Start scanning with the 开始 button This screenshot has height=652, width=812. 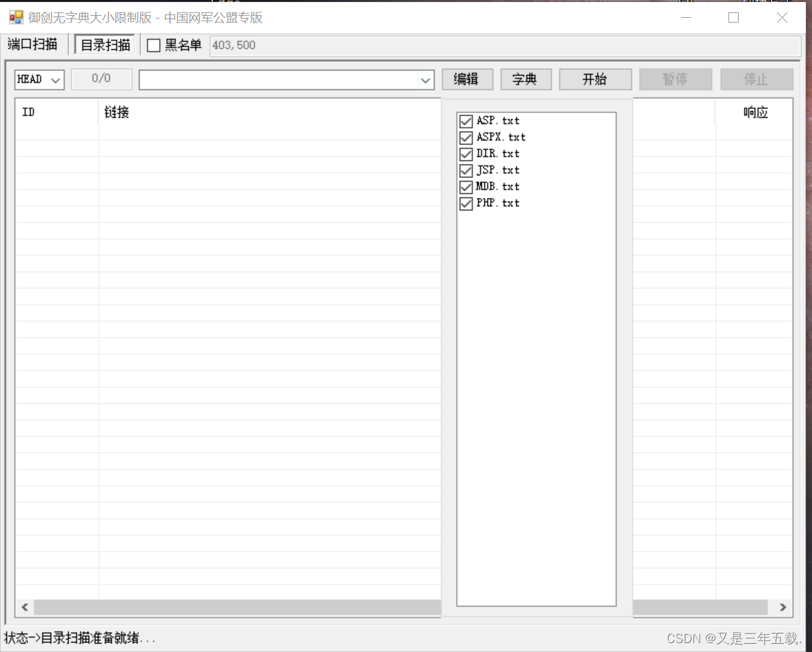(595, 80)
